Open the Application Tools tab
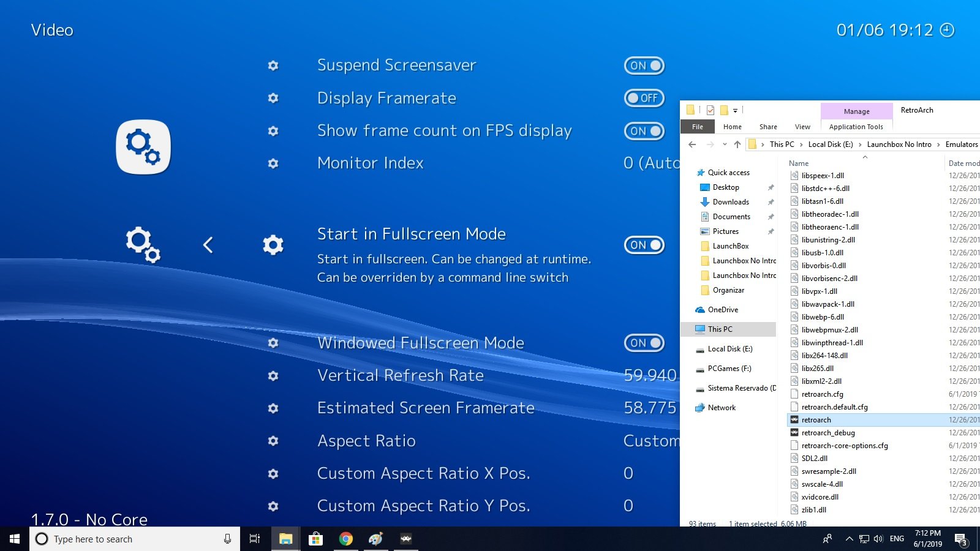Viewport: 980px width, 551px height. (856, 127)
